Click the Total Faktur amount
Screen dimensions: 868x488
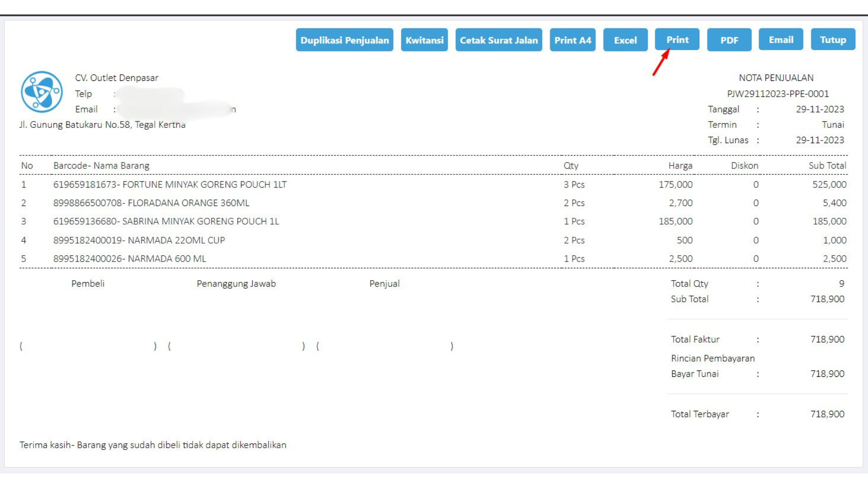(x=827, y=339)
